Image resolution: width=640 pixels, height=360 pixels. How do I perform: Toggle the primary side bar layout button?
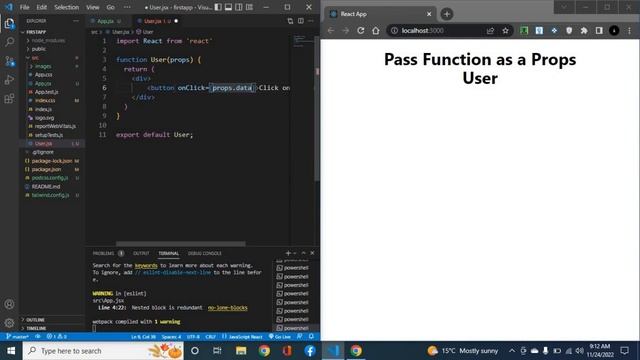tap(218, 7)
